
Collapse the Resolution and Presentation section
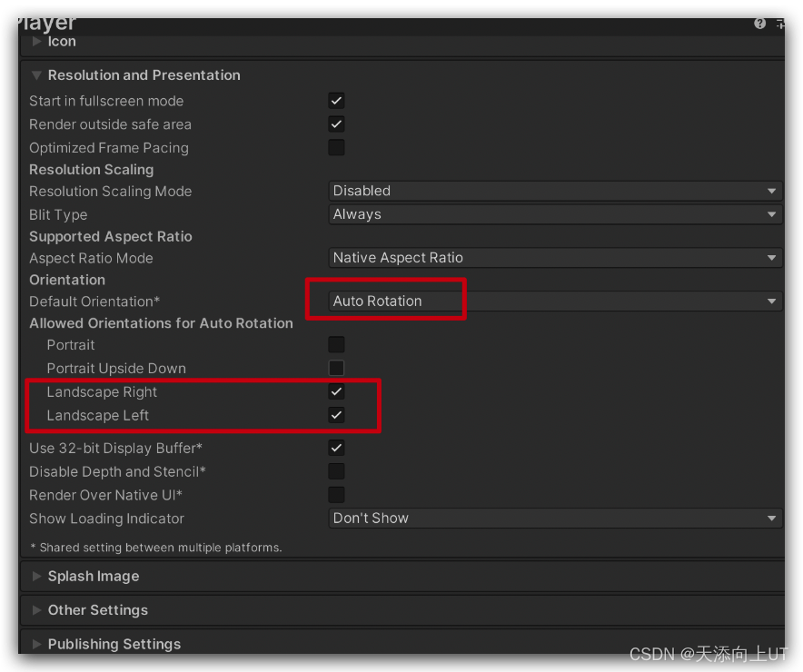36,75
